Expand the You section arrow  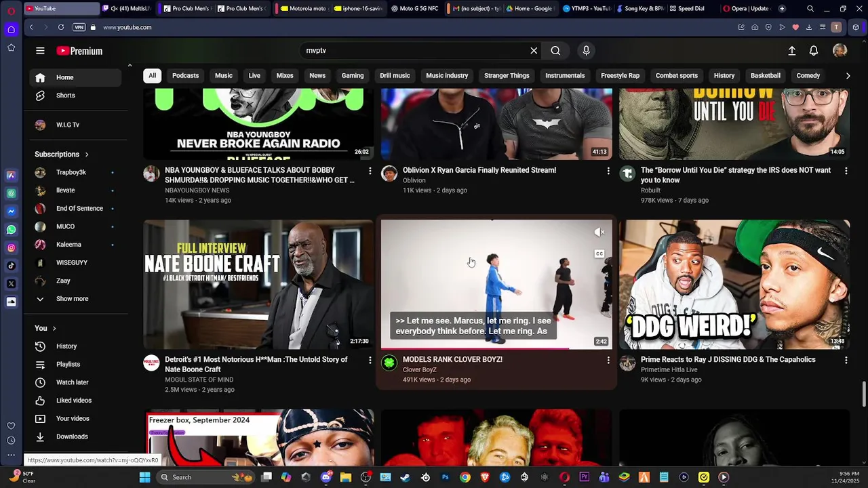tap(54, 329)
